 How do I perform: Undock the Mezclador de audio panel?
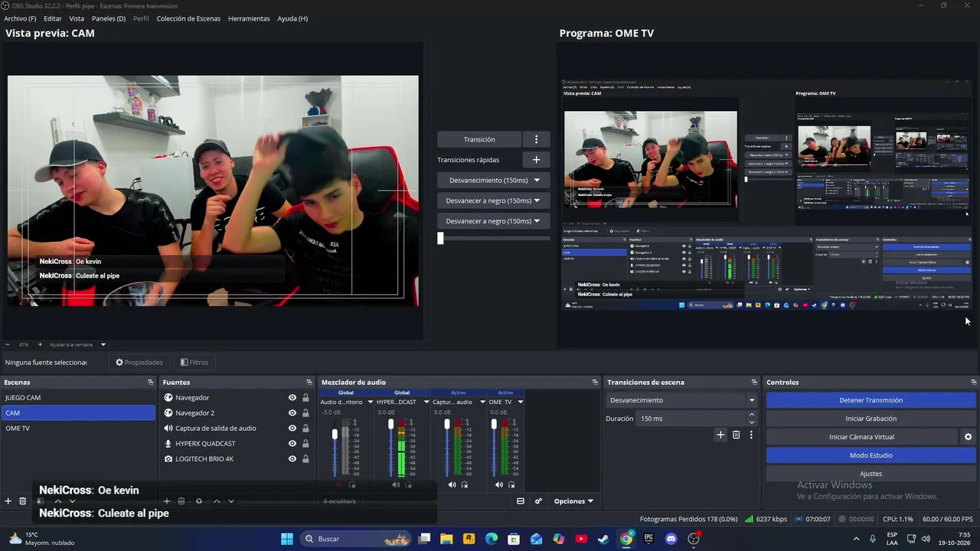[595, 382]
